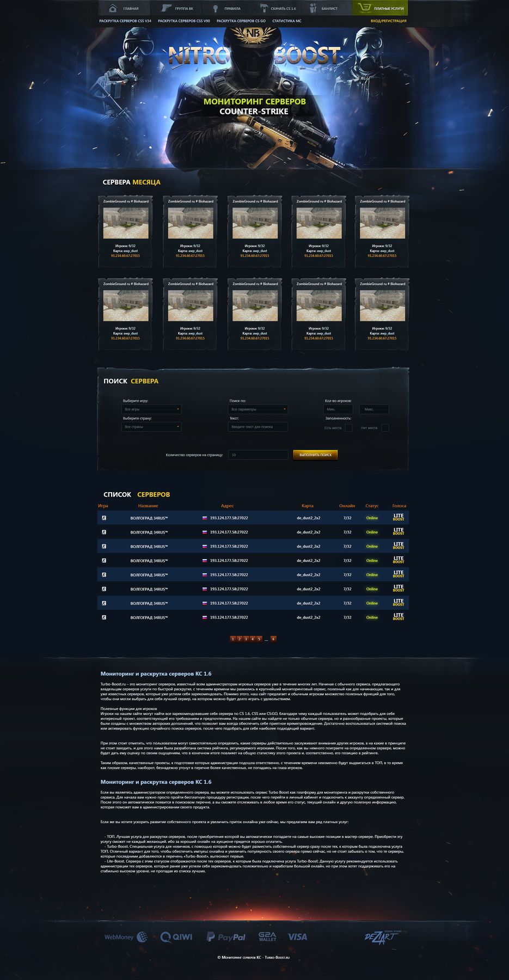509x980 pixels.
Task: Click the PayPal payment logo
Action: (x=226, y=936)
